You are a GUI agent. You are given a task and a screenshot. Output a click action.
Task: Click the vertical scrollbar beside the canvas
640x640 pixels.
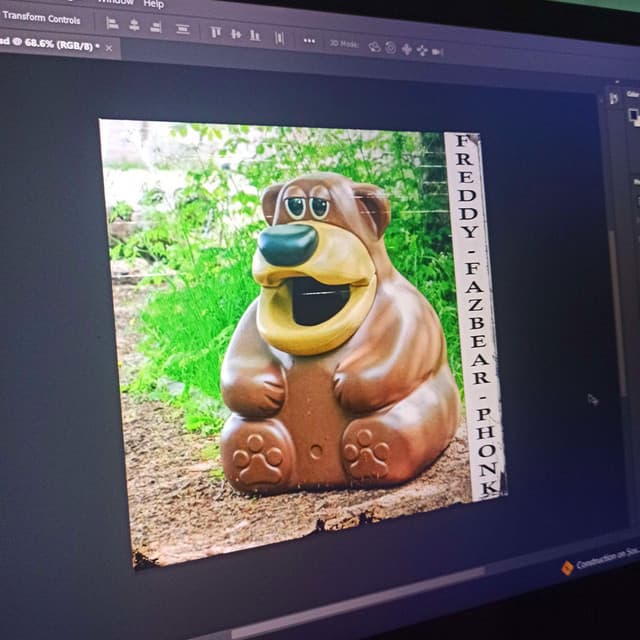click(617, 314)
